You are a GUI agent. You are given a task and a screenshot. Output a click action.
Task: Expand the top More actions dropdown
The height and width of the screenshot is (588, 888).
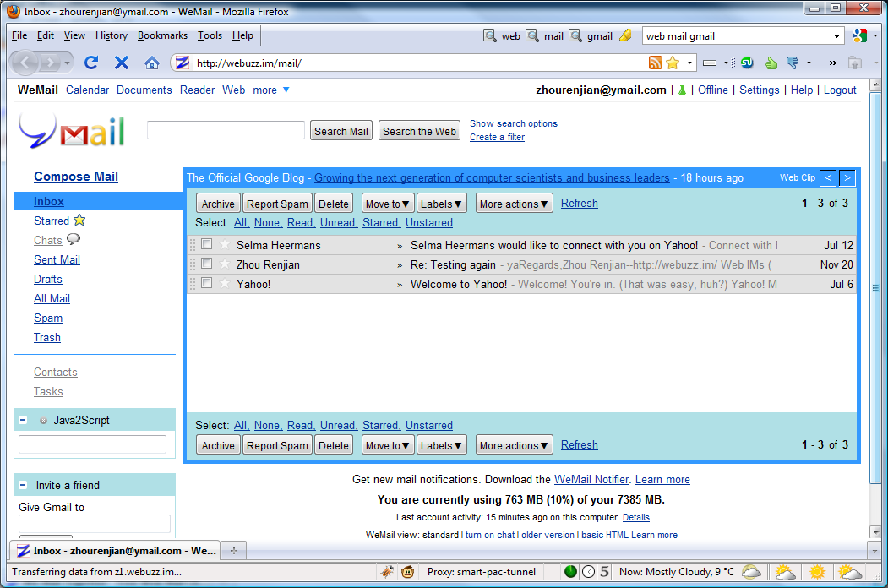coord(514,204)
